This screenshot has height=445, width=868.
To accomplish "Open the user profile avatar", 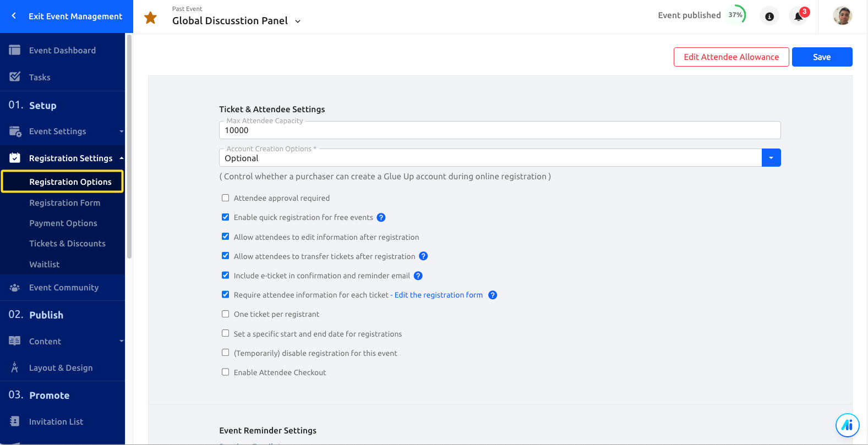I will (x=842, y=16).
